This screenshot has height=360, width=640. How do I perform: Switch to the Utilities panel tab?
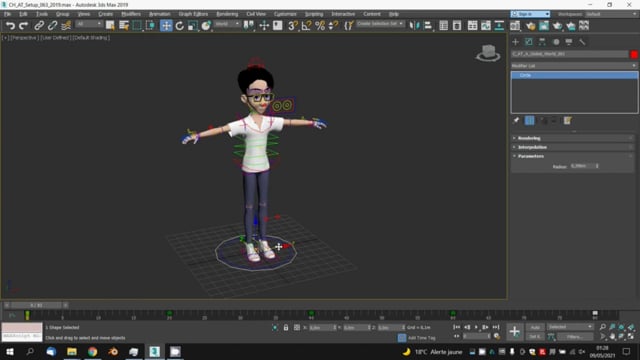coord(582,42)
